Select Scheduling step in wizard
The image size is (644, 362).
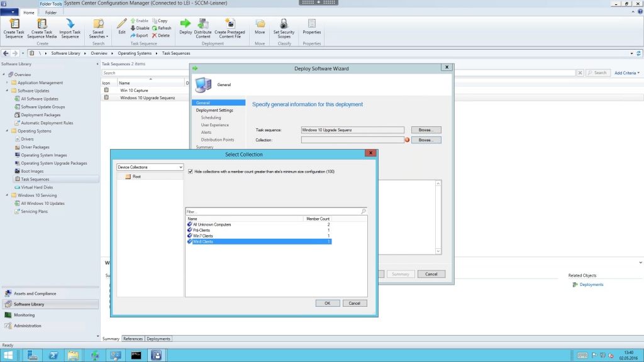(211, 118)
